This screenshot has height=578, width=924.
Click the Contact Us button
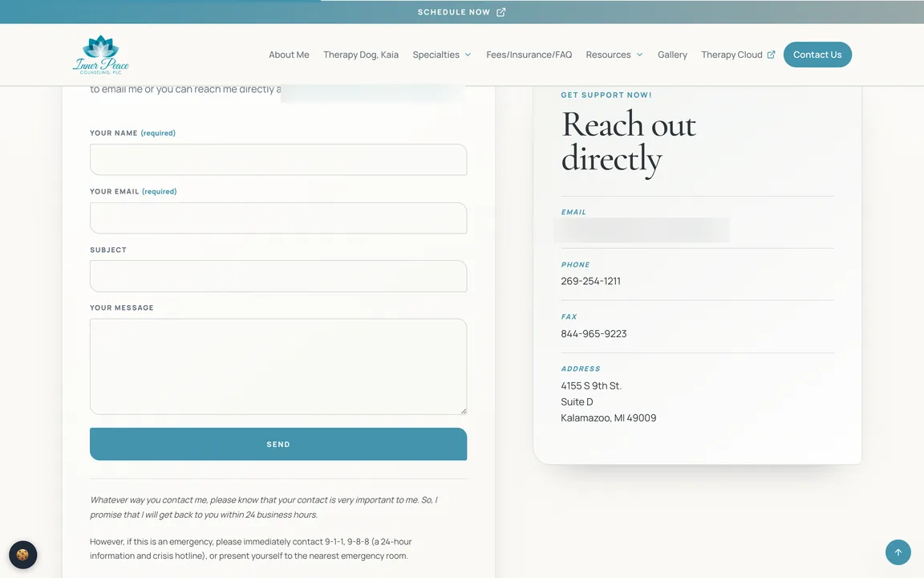[x=817, y=55]
